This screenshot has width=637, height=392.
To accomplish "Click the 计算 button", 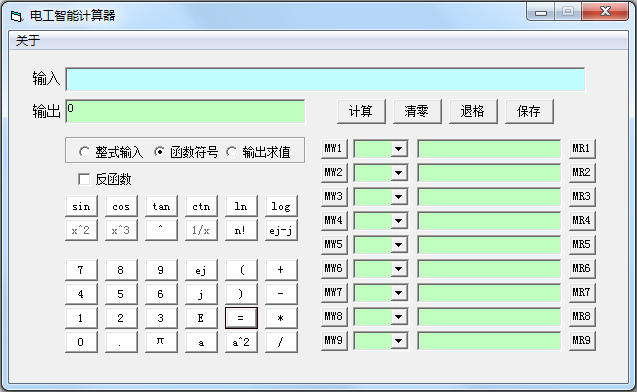I will click(361, 111).
